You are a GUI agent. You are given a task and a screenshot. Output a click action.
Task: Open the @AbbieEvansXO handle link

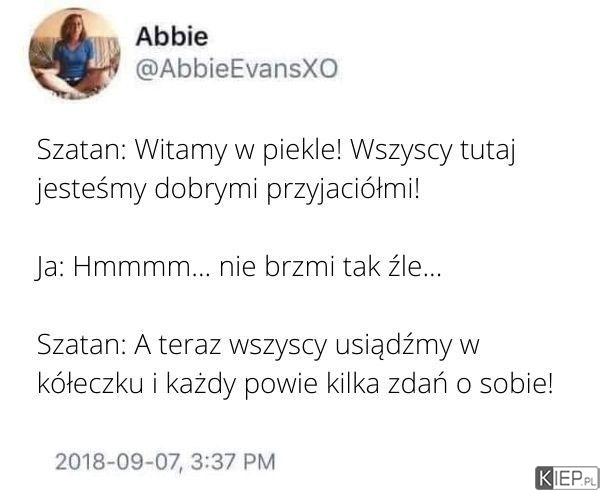coord(237,69)
